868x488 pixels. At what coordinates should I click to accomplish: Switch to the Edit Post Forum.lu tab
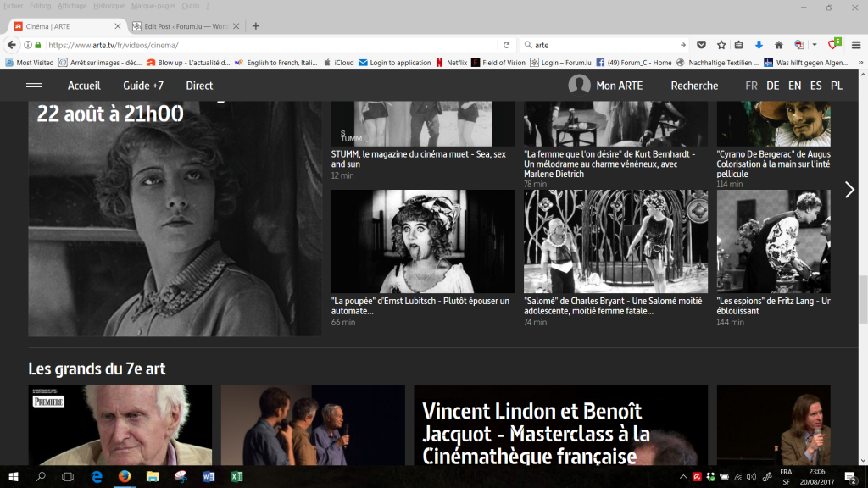click(186, 26)
